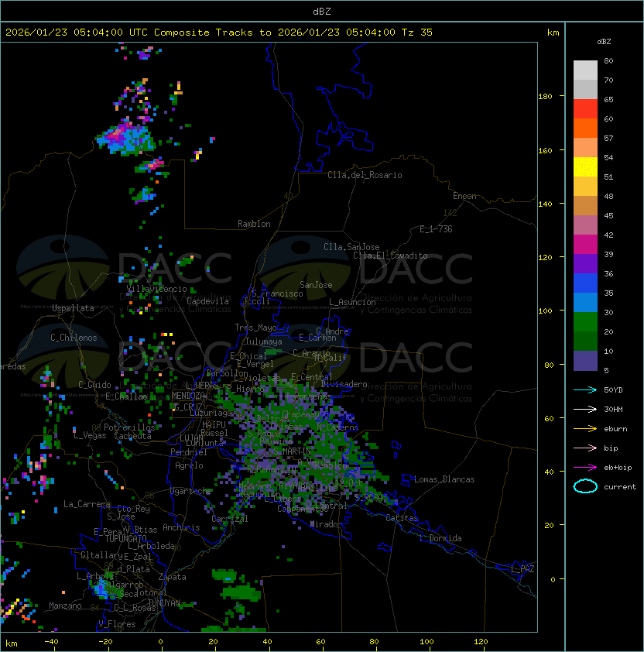Click the 'Agrelo' map label
The width and height of the screenshot is (644, 652).
click(189, 465)
